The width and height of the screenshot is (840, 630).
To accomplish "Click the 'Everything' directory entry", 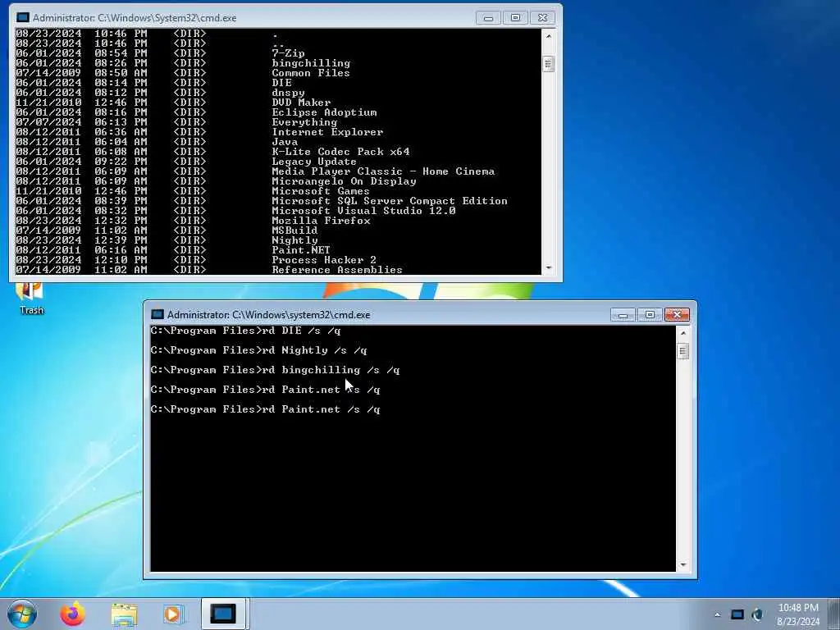I will 304,122.
